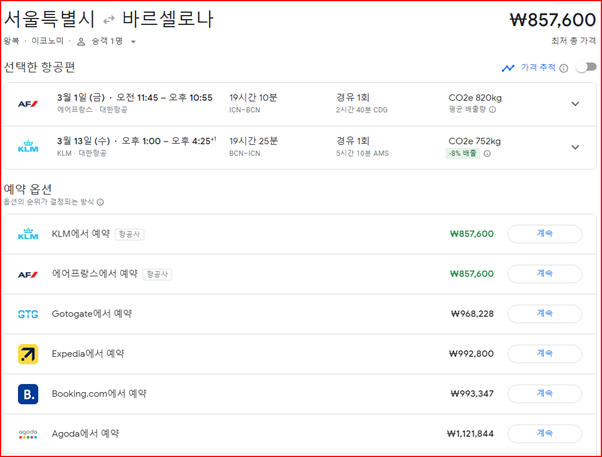Image resolution: width=602 pixels, height=457 pixels.
Task: Continue booking with Agoda
Action: click(x=545, y=434)
